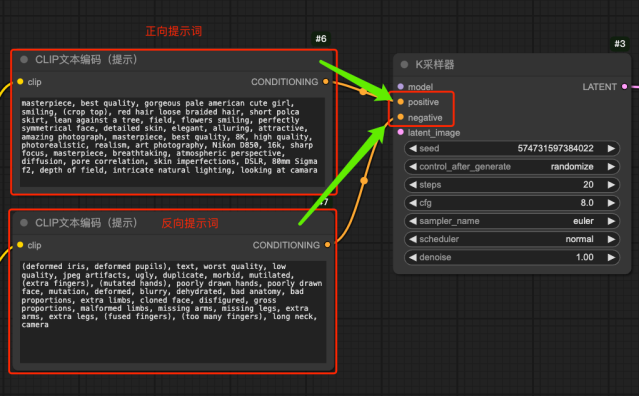Click the cfg value 8.0
This screenshot has width=639, height=396.
587,202
